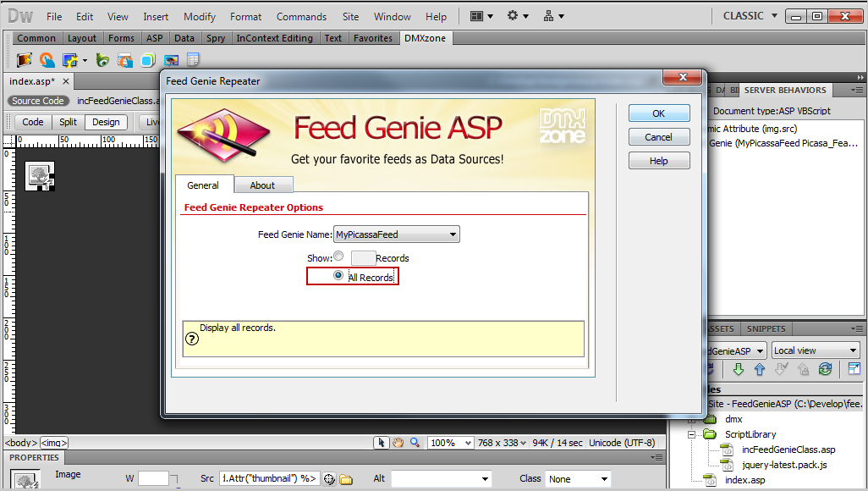This screenshot has height=491, width=868.
Task: Click the list with orange hand icon
Action: point(125,60)
